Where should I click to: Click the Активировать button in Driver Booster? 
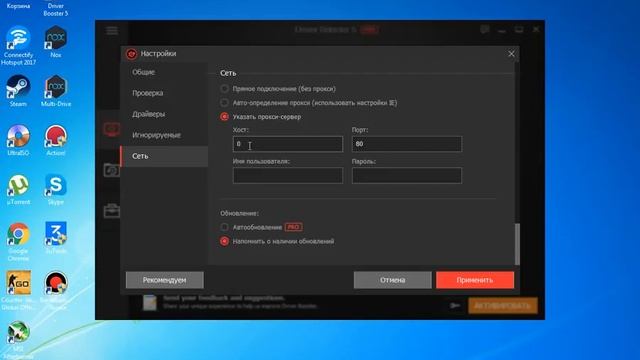point(502,305)
